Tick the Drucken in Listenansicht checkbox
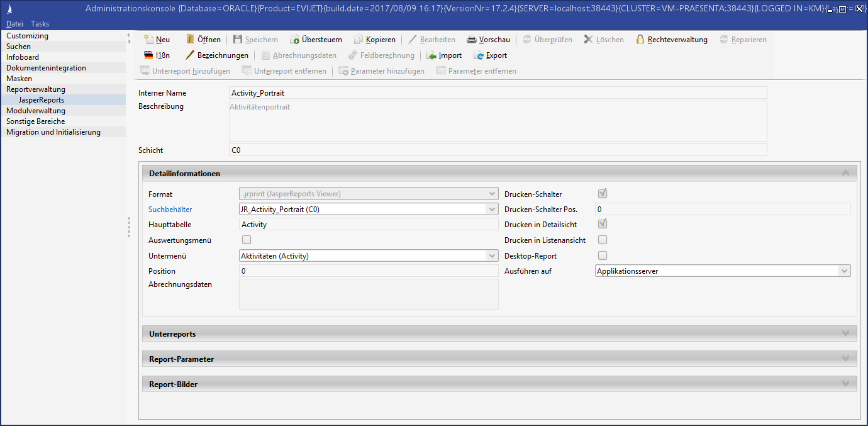 tap(603, 240)
